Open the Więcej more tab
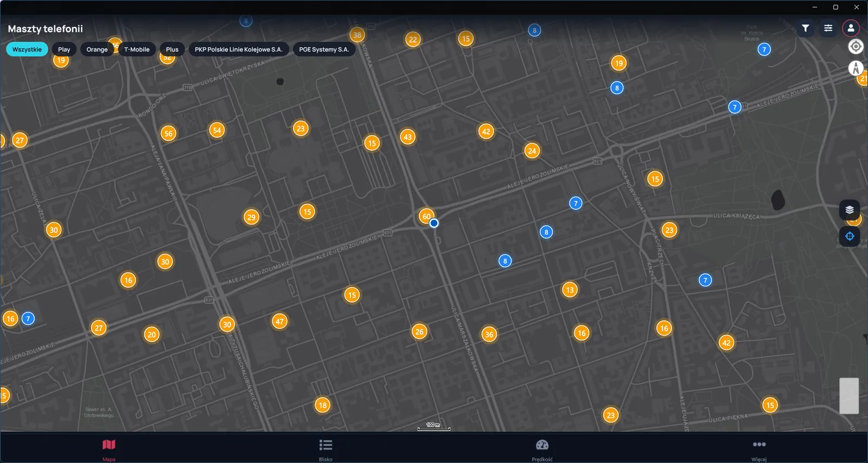This screenshot has height=463, width=868. click(759, 449)
